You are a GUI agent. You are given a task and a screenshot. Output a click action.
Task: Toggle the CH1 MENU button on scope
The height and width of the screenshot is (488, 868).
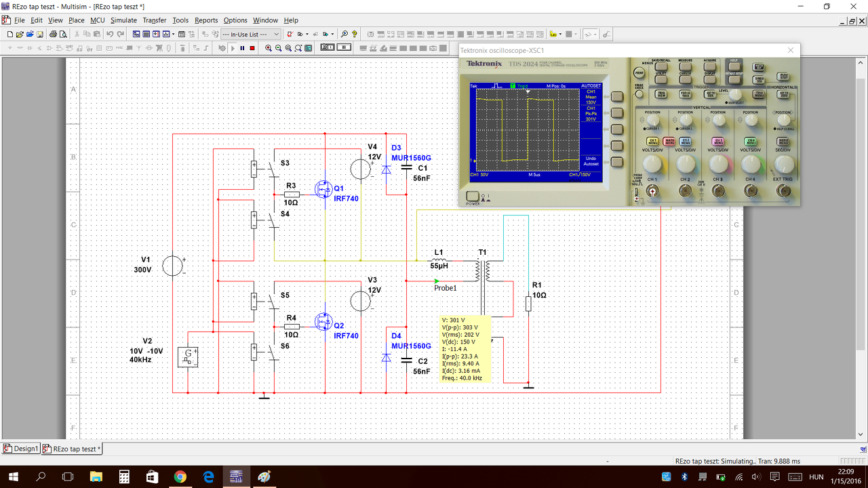(x=652, y=142)
